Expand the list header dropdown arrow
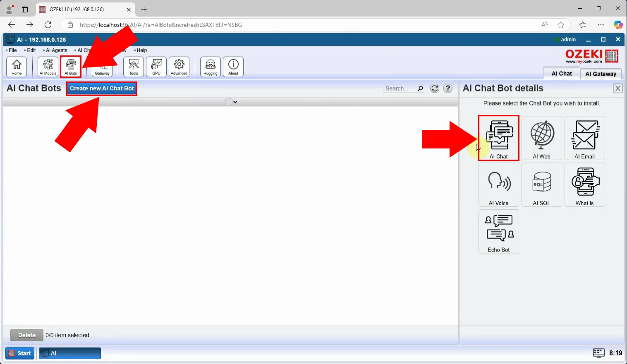The width and height of the screenshot is (627, 364). pyautogui.click(x=235, y=102)
